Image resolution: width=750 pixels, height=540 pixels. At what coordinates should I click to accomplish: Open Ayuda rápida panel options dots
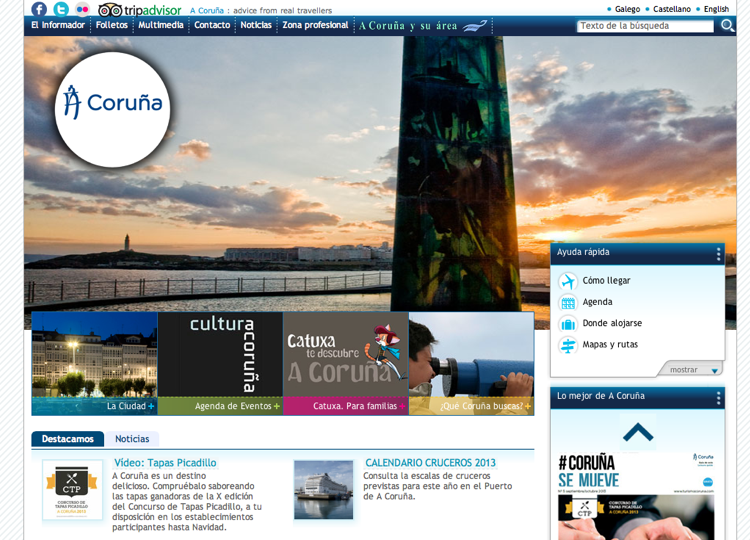[718, 253]
